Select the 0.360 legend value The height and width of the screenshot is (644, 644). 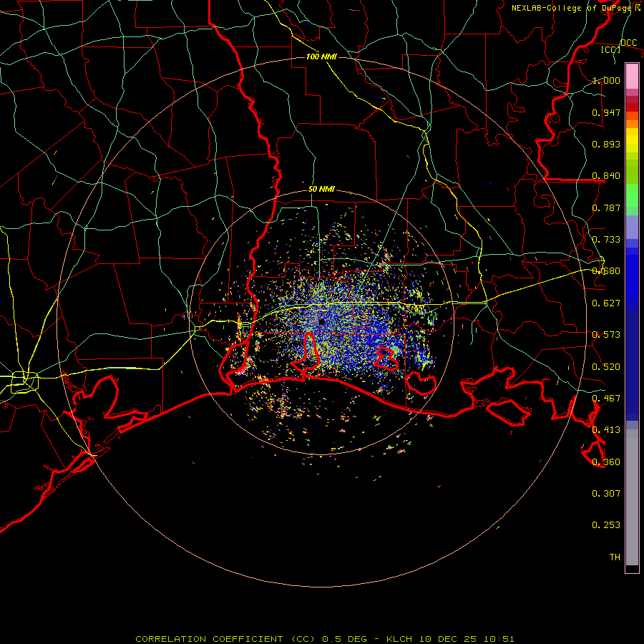[606, 462]
